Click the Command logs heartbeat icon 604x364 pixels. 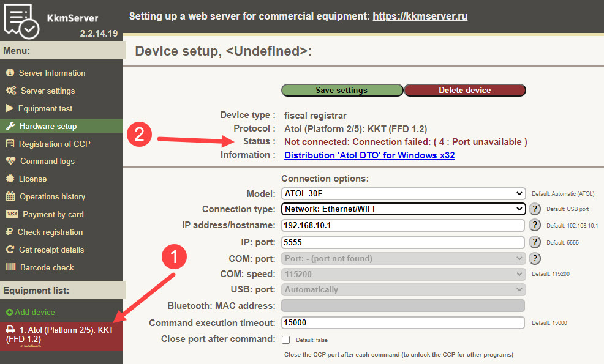click(10, 161)
